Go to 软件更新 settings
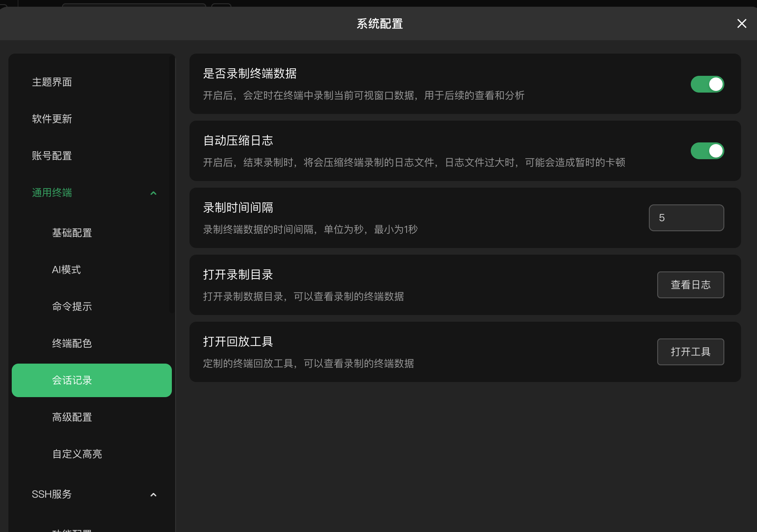Viewport: 757px width, 532px height. (52, 119)
